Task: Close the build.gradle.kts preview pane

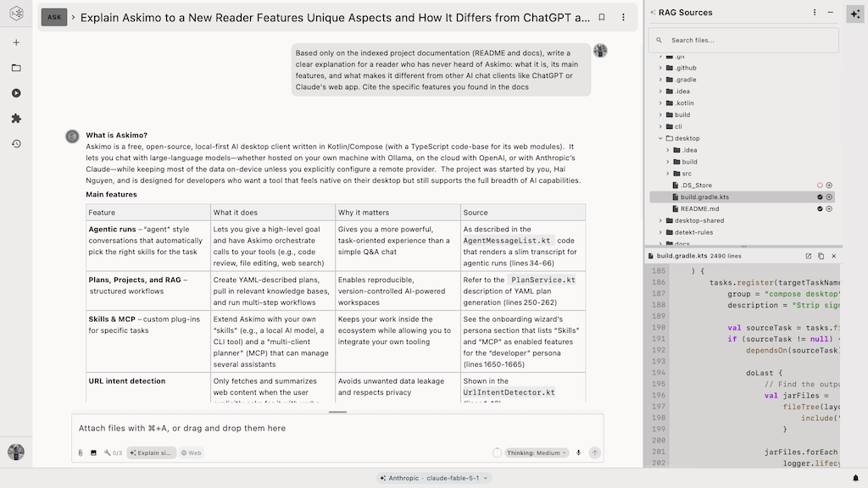Action: pyautogui.click(x=834, y=256)
